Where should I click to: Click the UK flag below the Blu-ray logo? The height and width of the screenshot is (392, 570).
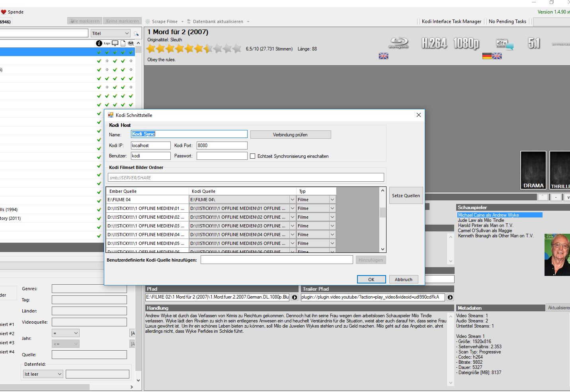(383, 56)
